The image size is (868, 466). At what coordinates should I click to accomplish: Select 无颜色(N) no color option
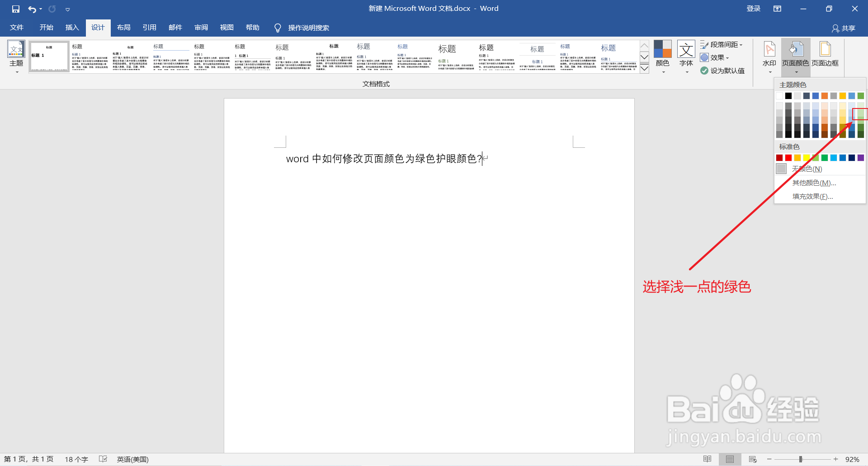click(x=820, y=169)
